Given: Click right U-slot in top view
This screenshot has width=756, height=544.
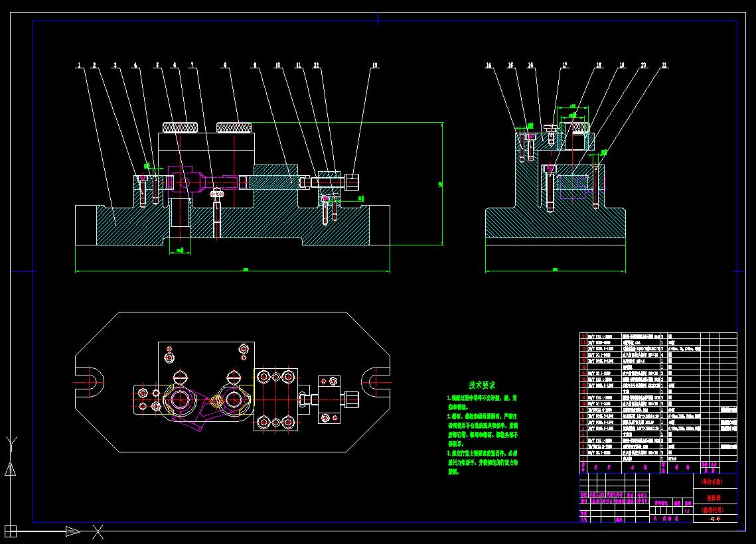Looking at the screenshot, I should (x=376, y=383).
